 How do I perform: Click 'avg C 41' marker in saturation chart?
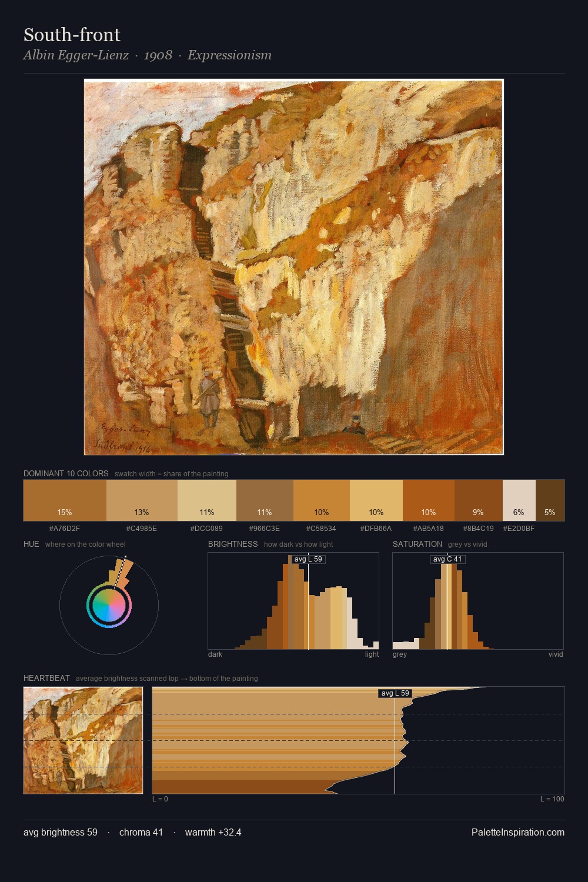pos(447,559)
